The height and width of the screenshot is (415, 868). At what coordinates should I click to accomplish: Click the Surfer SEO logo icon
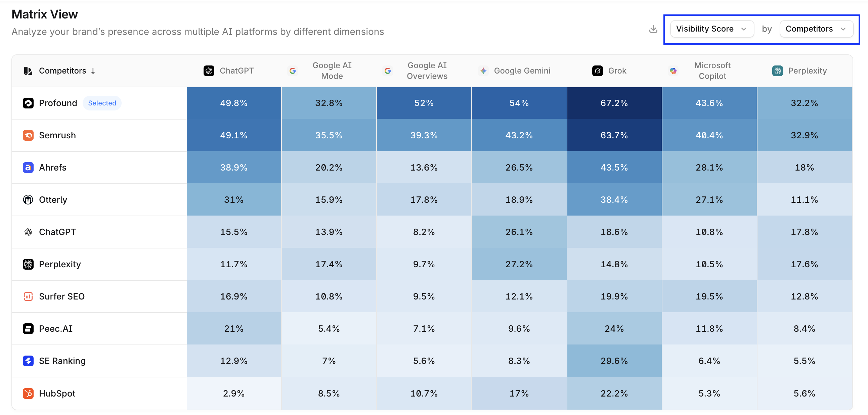coord(28,296)
